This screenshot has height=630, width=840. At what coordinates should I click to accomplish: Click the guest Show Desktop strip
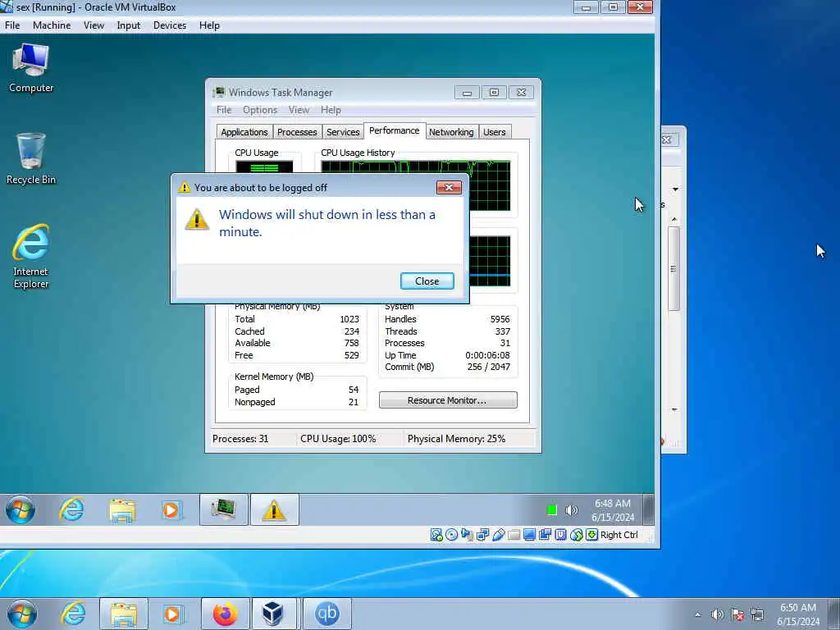pyautogui.click(x=648, y=509)
